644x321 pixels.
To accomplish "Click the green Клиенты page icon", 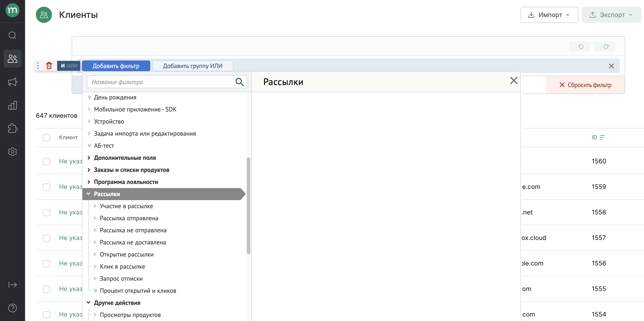I will click(x=44, y=15).
